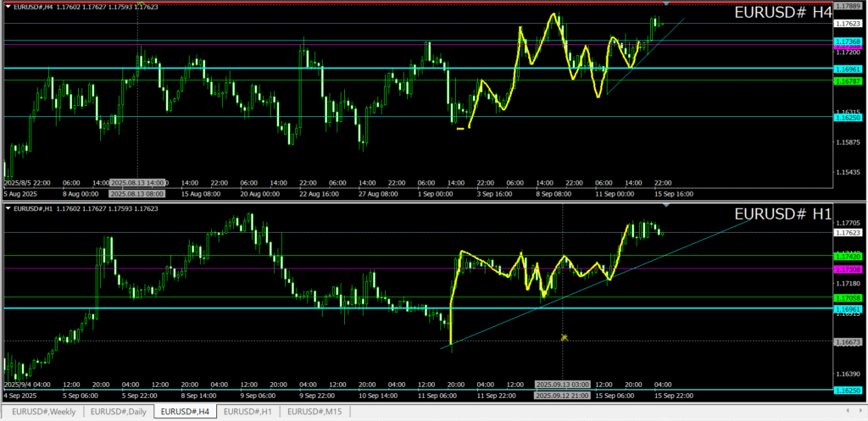The image size is (868, 421).
Task: Click the 1.17180 price scale value
Action: (849, 283)
